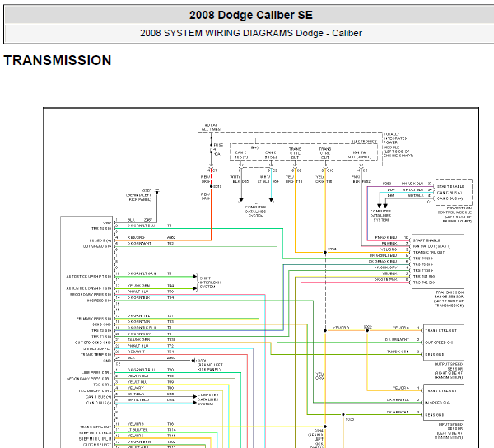Click "CAN C BUS (-)" in the Powertrain Control Module

click(x=450, y=193)
